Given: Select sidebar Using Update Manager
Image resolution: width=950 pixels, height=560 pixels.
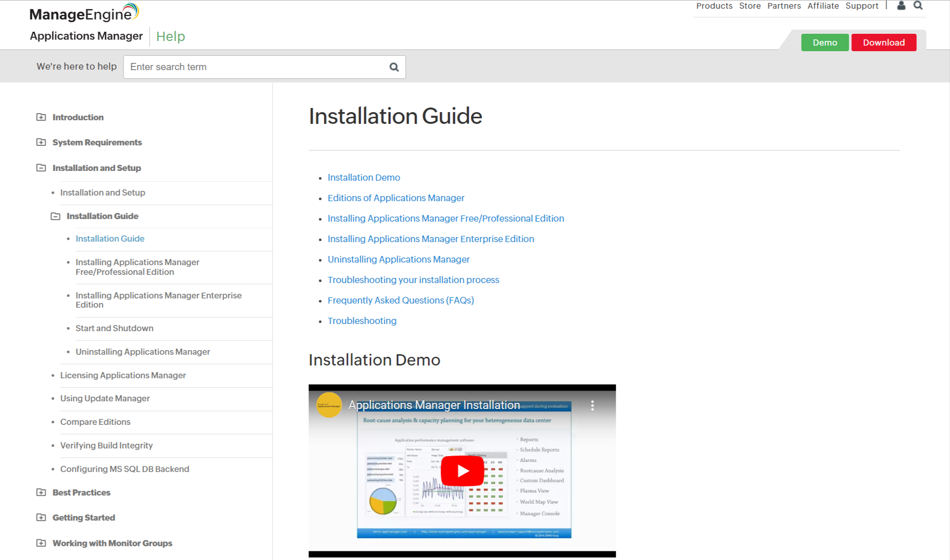Looking at the screenshot, I should click(x=105, y=398).
